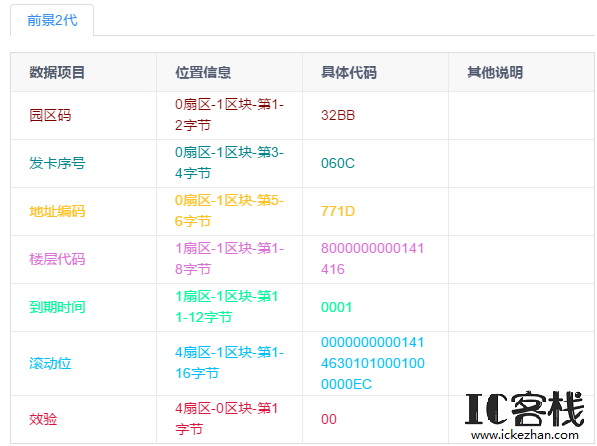Click position cell 1扇区-1区块-第1-8字节
Screen dimensions: 597x446
pyautogui.click(x=229, y=259)
